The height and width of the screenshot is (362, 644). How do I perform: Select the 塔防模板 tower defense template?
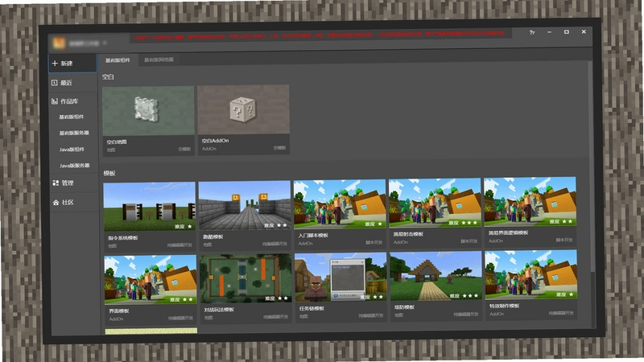click(436, 286)
